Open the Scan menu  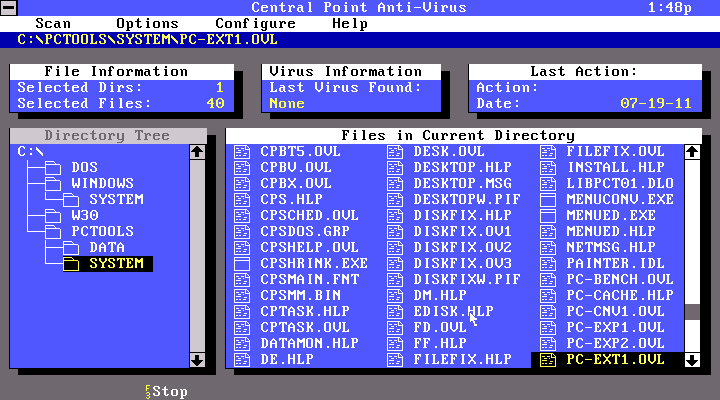pos(53,23)
